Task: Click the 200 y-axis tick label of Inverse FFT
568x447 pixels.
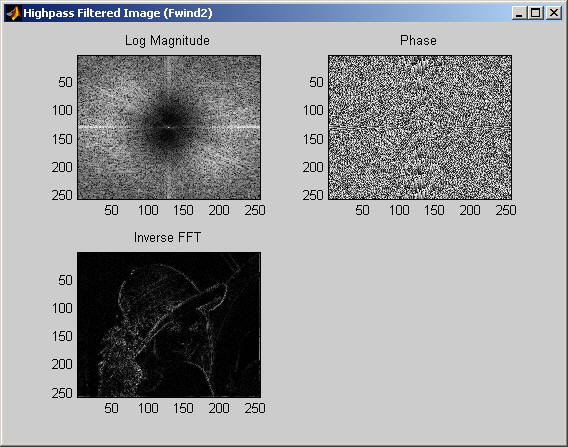Action: tap(62, 364)
